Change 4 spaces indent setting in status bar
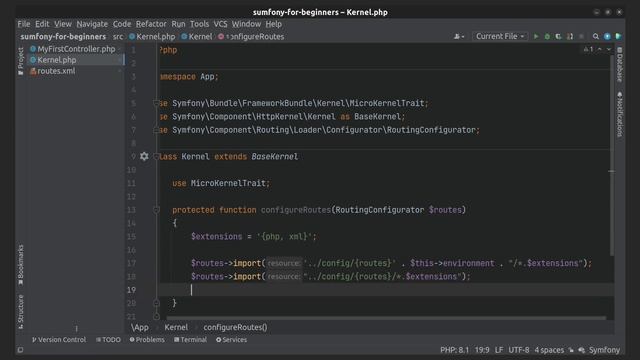The height and width of the screenshot is (360, 640). 549,350
